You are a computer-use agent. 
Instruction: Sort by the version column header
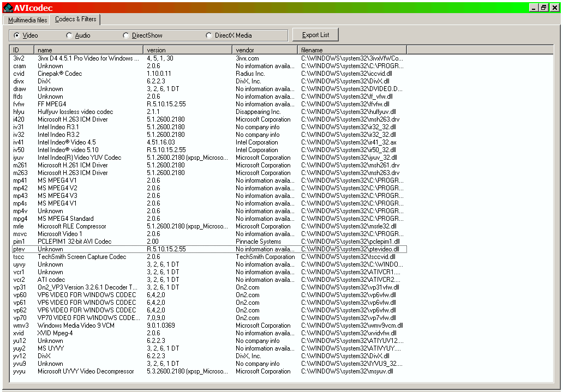point(188,50)
